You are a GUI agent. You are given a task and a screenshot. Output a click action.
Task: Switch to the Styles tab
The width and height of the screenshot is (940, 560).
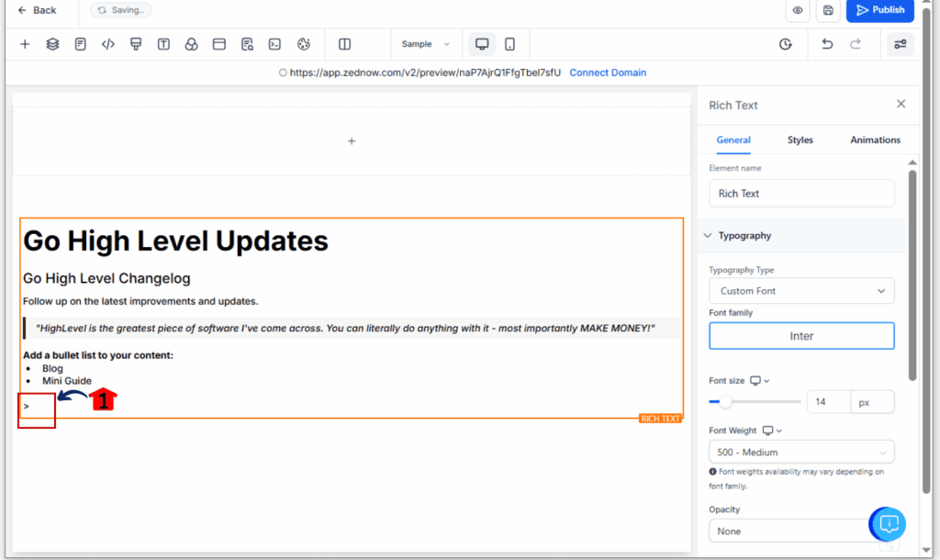click(800, 140)
